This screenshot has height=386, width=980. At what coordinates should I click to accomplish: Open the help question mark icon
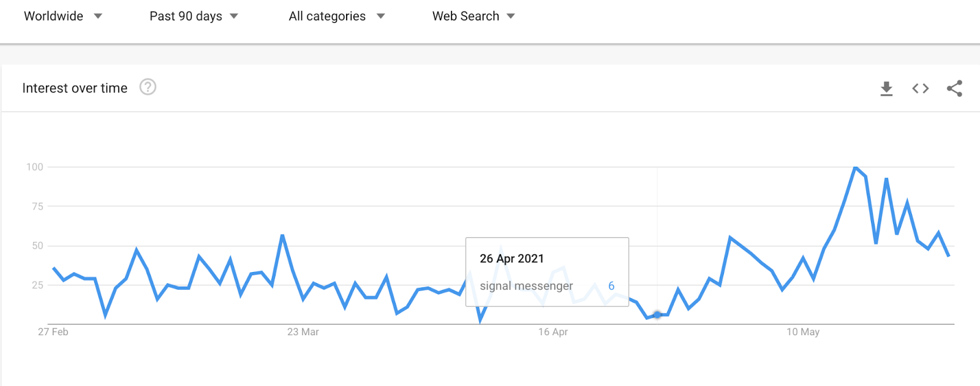pos(148,88)
